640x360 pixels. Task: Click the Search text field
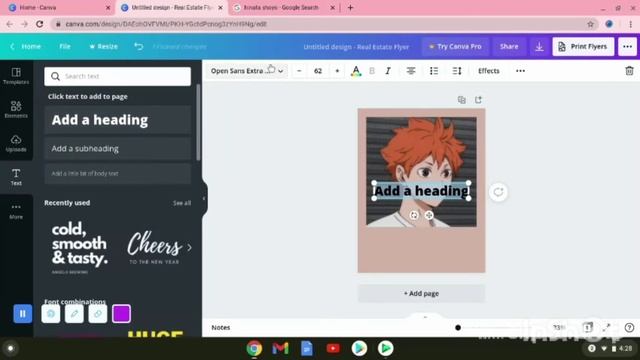pyautogui.click(x=118, y=76)
